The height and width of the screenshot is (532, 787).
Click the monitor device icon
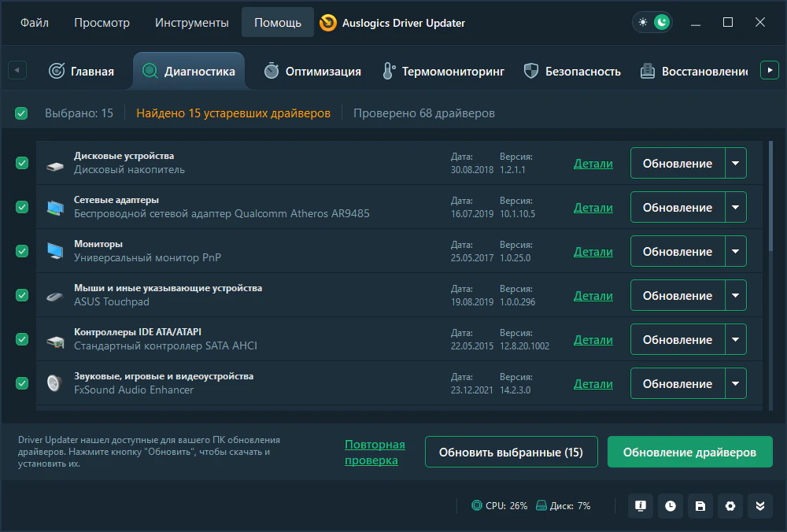55,251
